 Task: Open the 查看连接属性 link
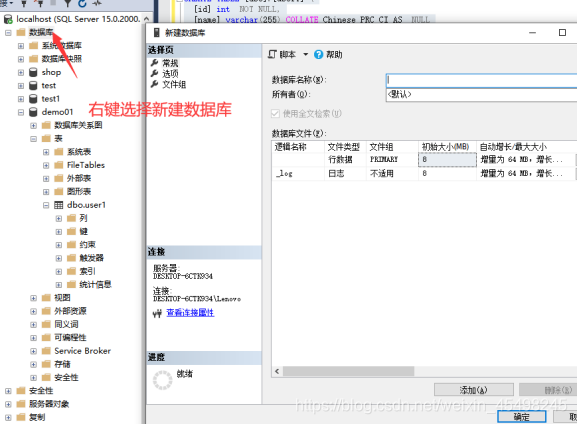190,312
